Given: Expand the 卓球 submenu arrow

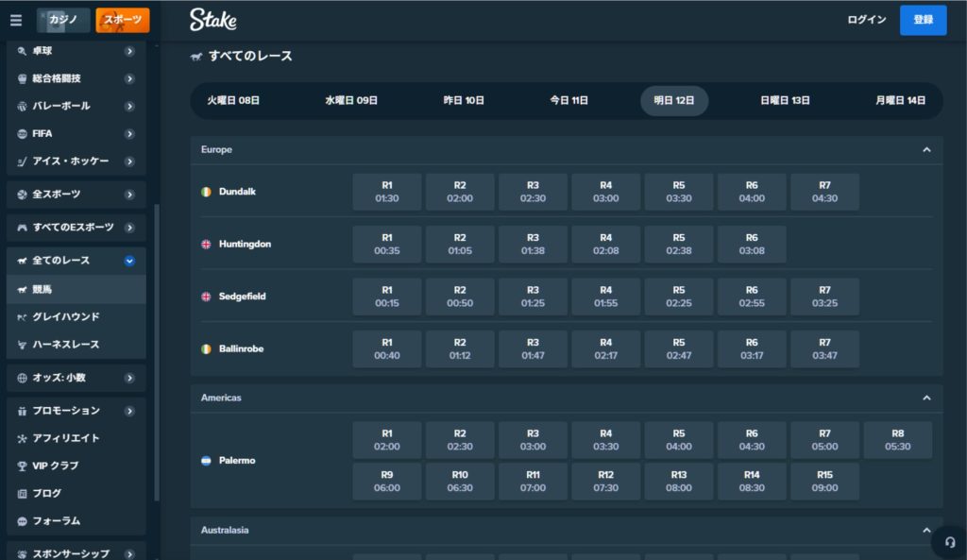Looking at the screenshot, I should (x=129, y=51).
